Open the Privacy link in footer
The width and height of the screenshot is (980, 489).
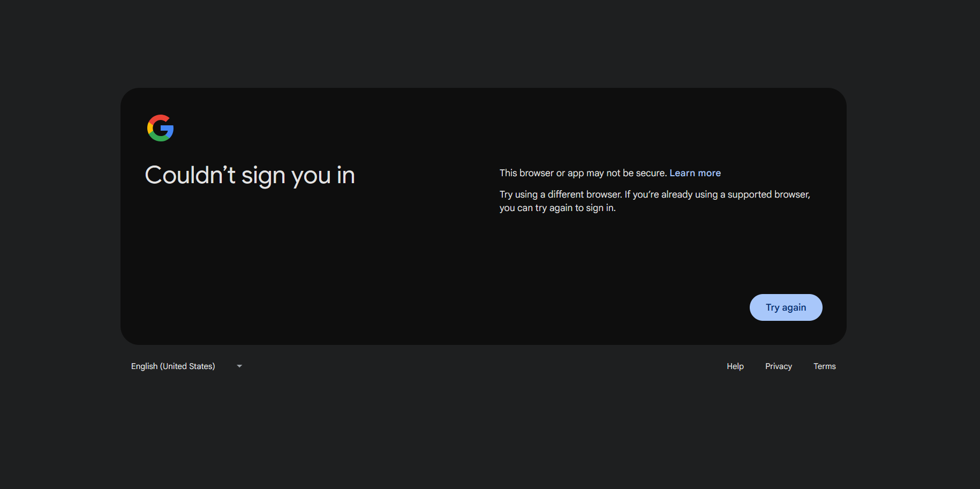click(779, 366)
